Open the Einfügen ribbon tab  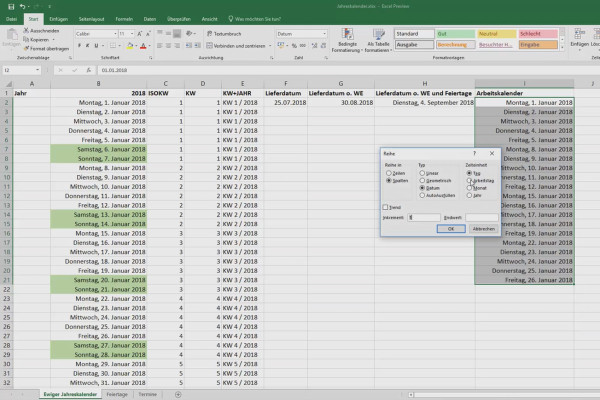[59, 19]
